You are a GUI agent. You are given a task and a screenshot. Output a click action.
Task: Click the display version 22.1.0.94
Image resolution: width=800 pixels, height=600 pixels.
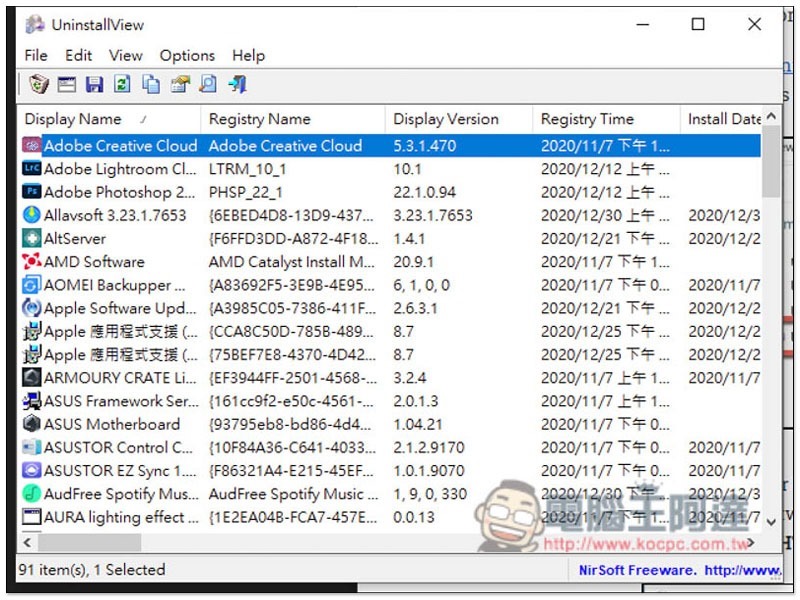coord(424,192)
